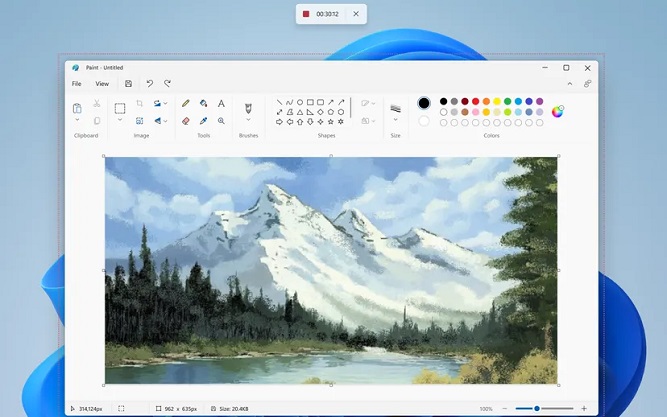
Task: Click the bottom-right canvas resize handle
Action: point(559,385)
